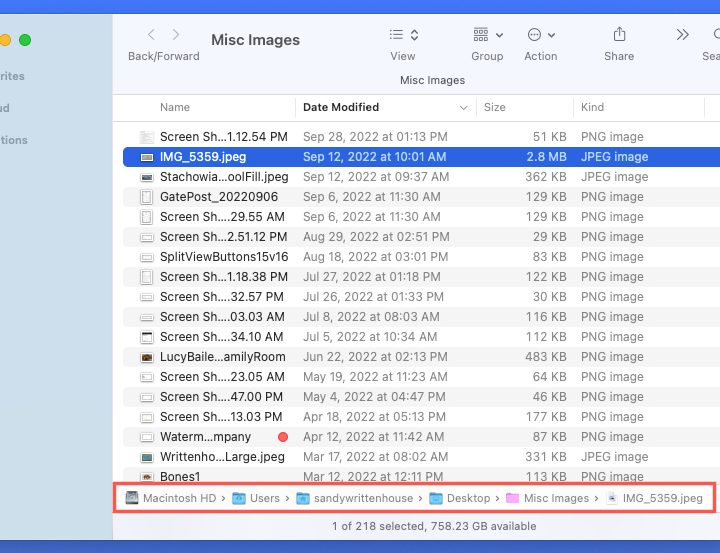Click JPEG image kind for Stachowia...oolFill.jpeg

coord(614,177)
